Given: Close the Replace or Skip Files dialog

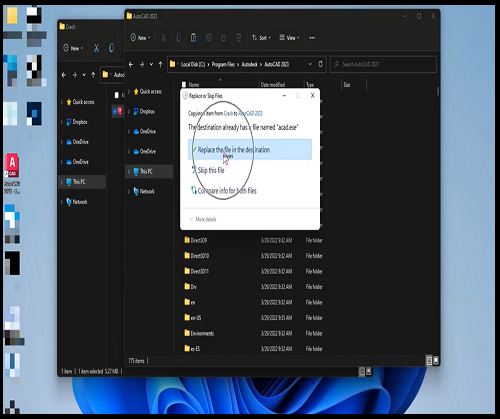Looking at the screenshot, I should coord(313,96).
